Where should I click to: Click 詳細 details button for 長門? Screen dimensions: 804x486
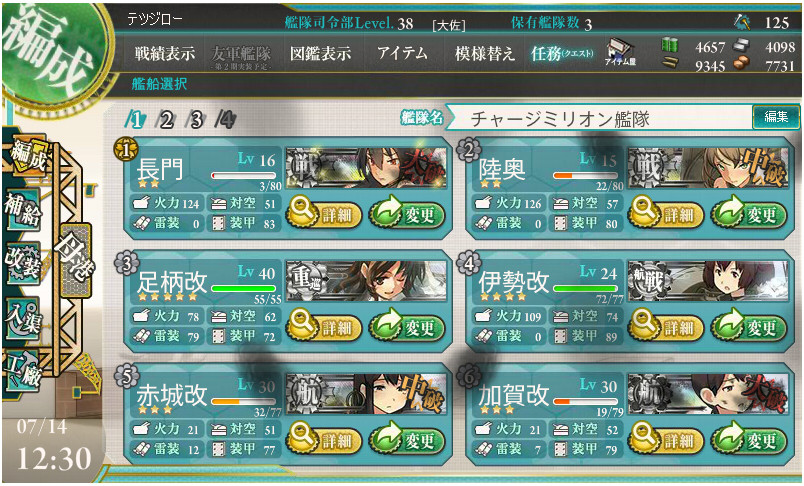[x=324, y=214]
